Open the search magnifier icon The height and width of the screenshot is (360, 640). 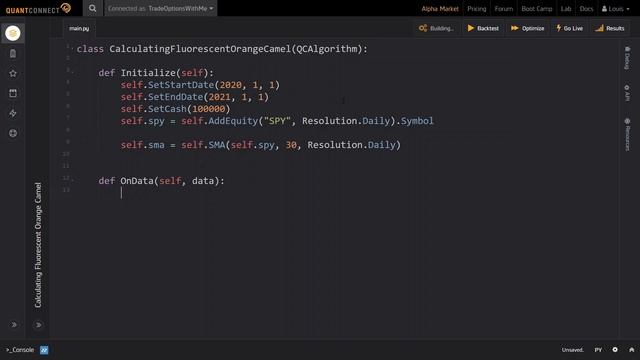(x=93, y=8)
